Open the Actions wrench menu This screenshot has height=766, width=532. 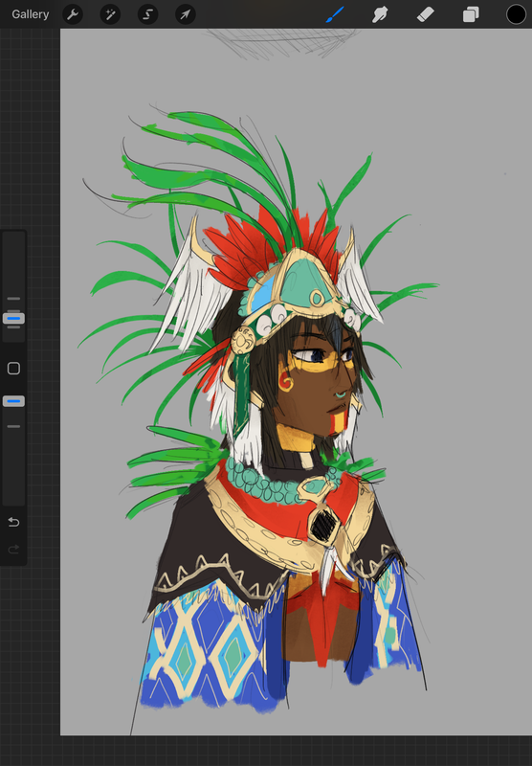point(73,14)
